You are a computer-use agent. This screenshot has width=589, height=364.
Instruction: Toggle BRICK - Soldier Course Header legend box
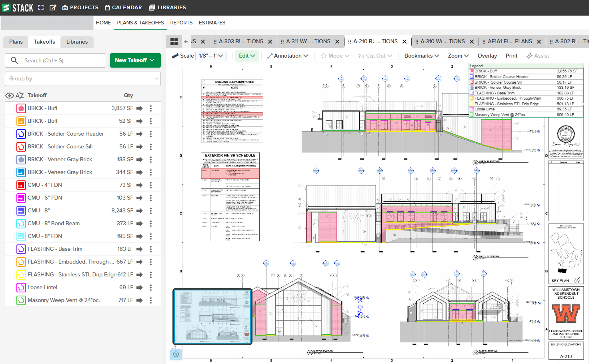[x=472, y=77]
